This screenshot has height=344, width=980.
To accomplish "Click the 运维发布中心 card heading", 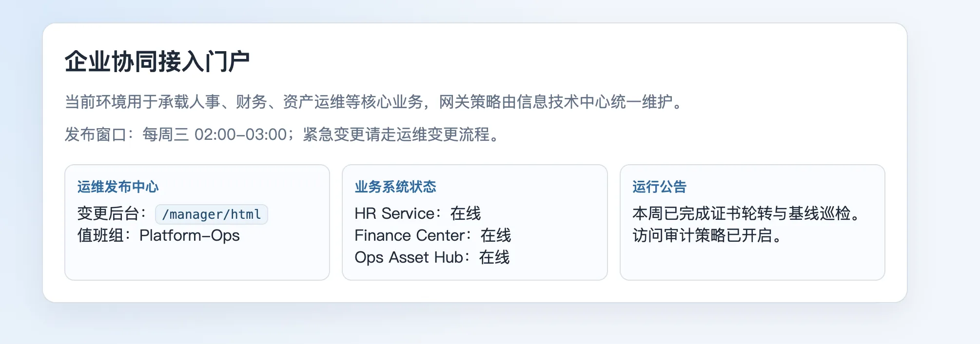I will [x=118, y=187].
